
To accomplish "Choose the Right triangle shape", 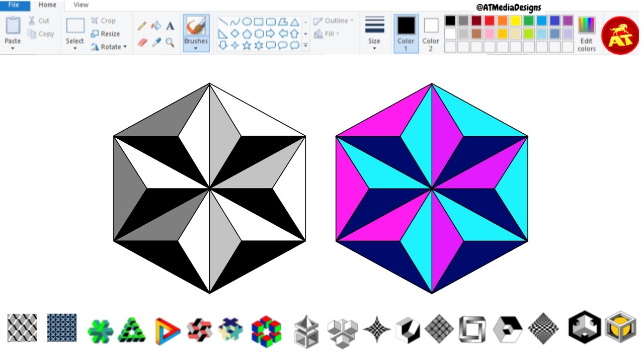I will (223, 34).
